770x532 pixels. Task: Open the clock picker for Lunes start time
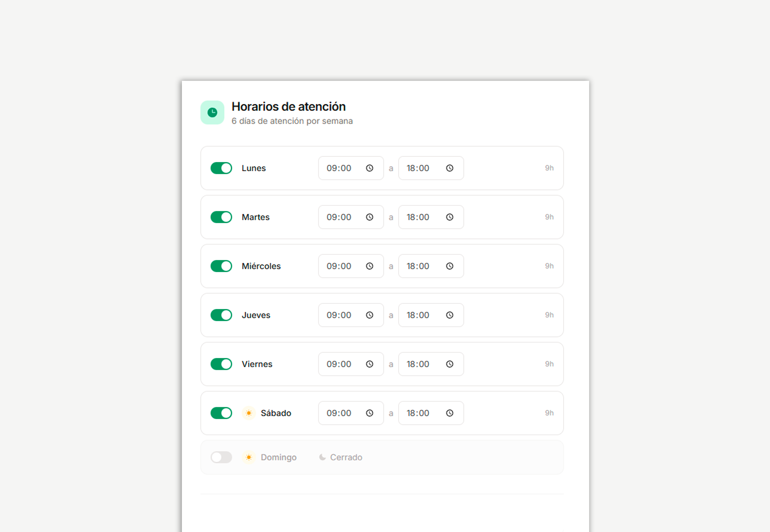[370, 168]
